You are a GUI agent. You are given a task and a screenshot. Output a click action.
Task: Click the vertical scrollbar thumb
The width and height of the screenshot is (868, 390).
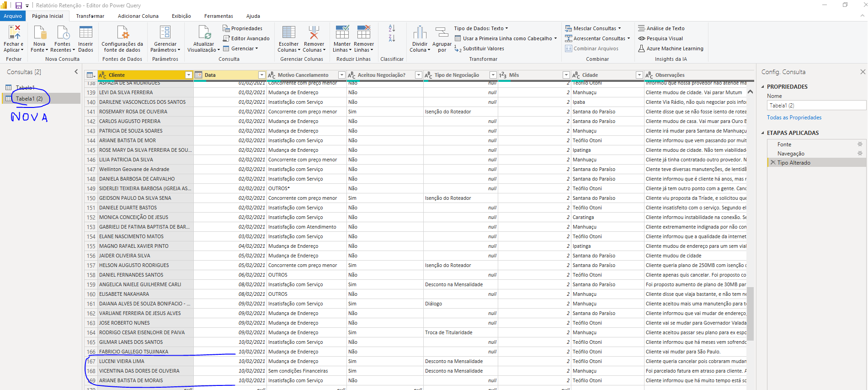750,314
